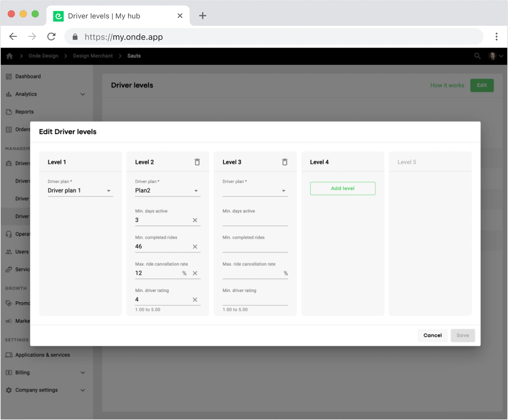This screenshot has width=508, height=420.
Task: Open new browser tab with plus button
Action: tap(203, 16)
